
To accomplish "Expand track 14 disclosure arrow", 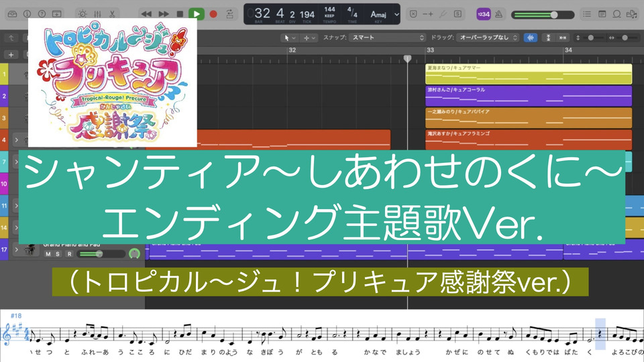I will coord(16,227).
